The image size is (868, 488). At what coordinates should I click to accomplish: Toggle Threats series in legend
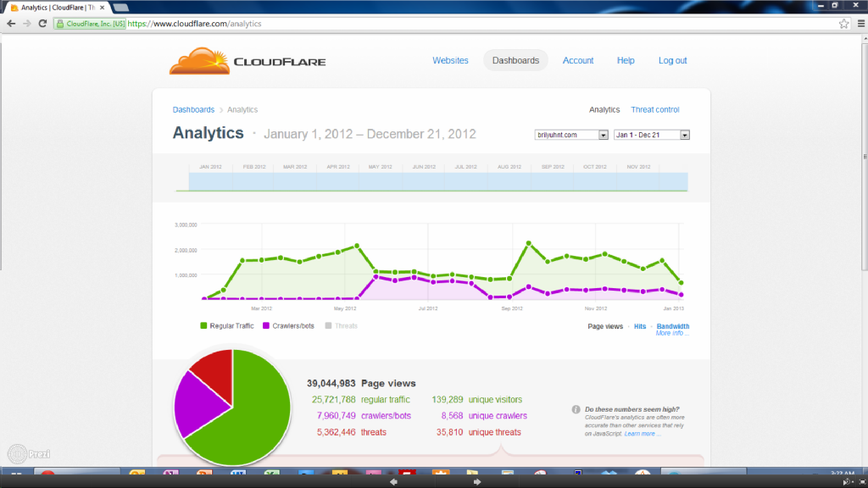click(342, 326)
